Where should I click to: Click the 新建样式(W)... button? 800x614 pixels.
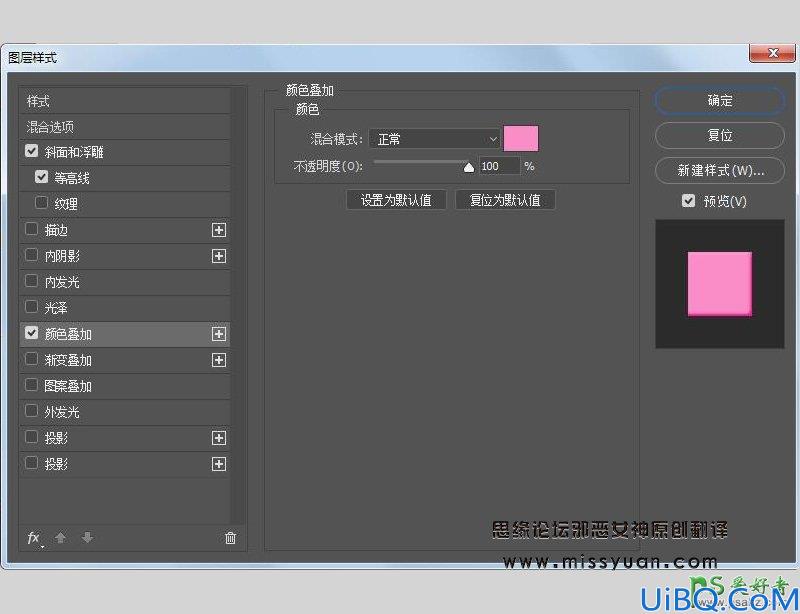point(720,170)
